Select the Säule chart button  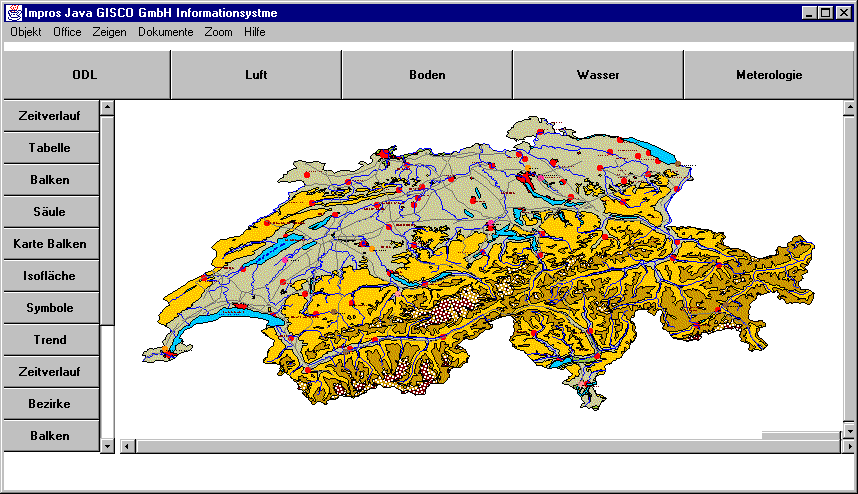(x=50, y=212)
